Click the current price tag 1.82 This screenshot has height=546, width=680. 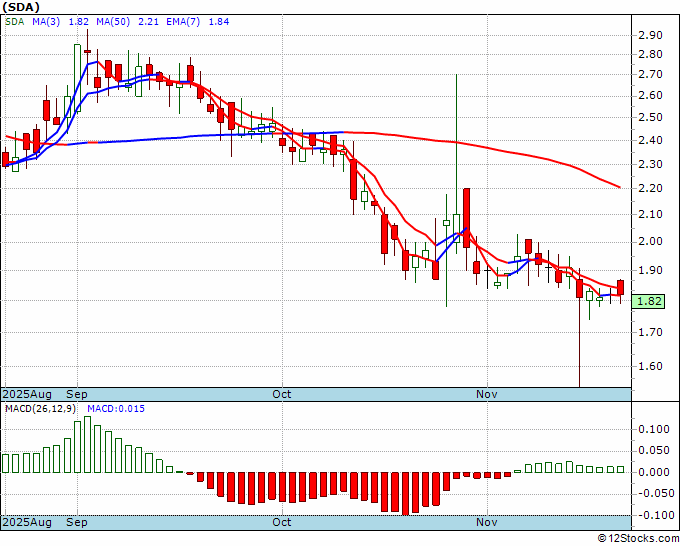649,301
